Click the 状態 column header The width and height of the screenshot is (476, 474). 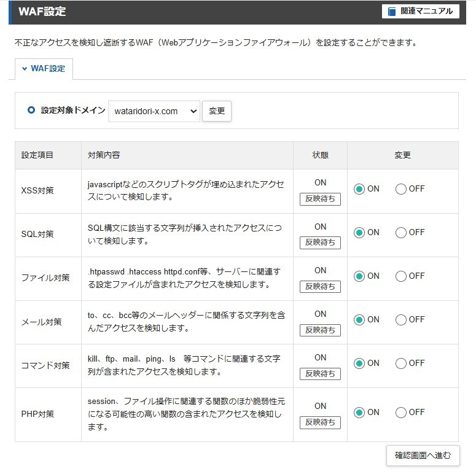[x=320, y=155]
